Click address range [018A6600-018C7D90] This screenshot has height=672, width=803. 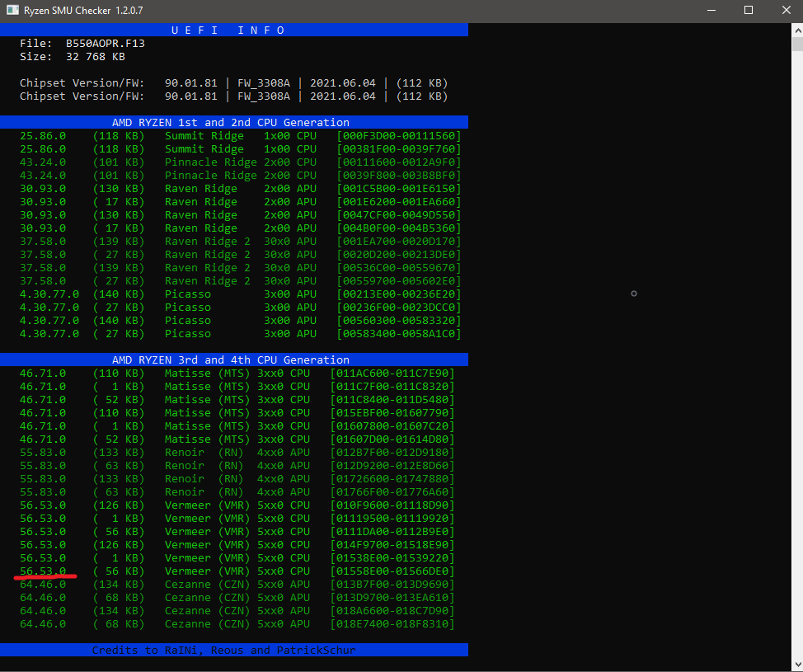[392, 611]
